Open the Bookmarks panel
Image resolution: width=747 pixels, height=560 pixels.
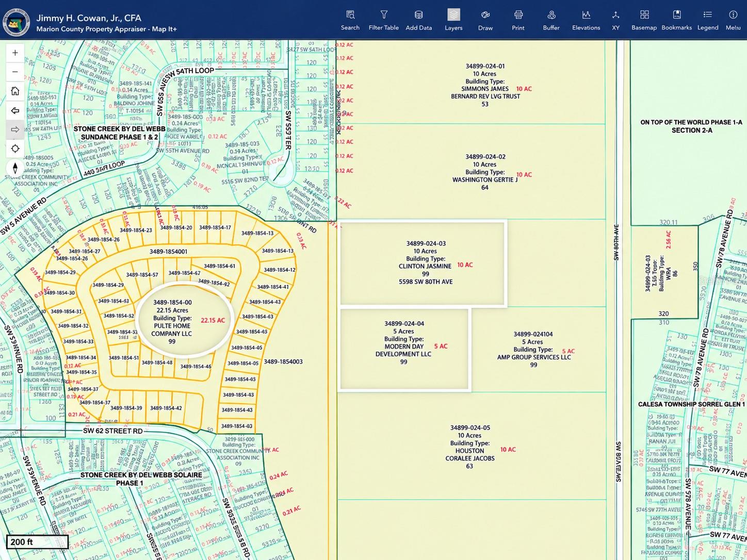(x=676, y=20)
